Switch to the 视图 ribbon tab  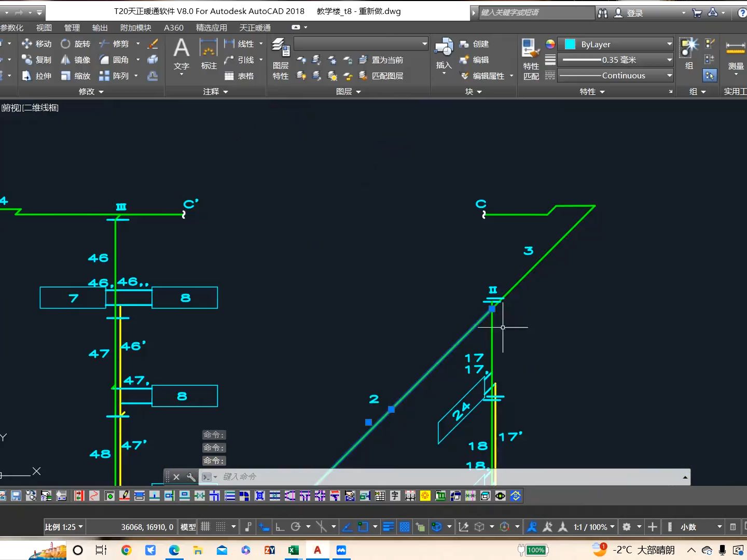click(x=44, y=27)
